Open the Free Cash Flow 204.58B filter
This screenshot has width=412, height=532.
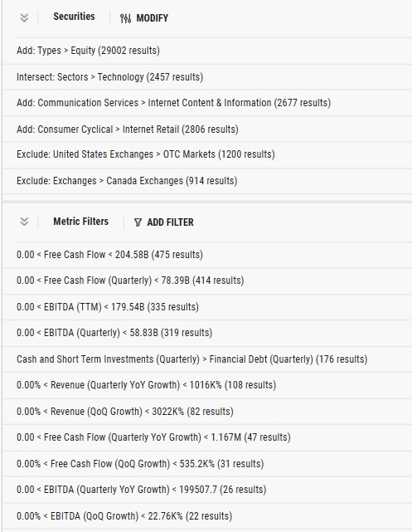(x=207, y=255)
